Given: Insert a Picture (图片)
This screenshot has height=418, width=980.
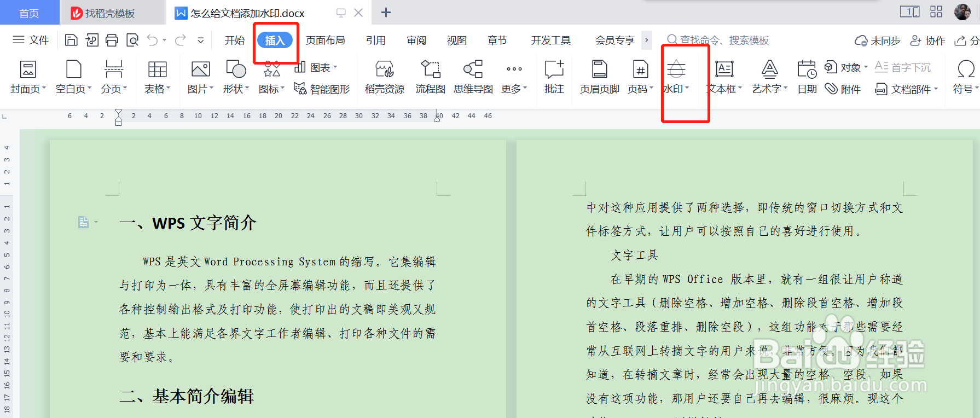Looking at the screenshot, I should 200,77.
